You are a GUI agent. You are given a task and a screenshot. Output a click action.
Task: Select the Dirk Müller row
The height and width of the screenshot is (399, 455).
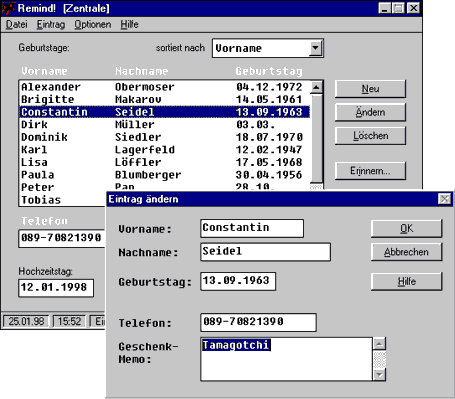point(165,125)
